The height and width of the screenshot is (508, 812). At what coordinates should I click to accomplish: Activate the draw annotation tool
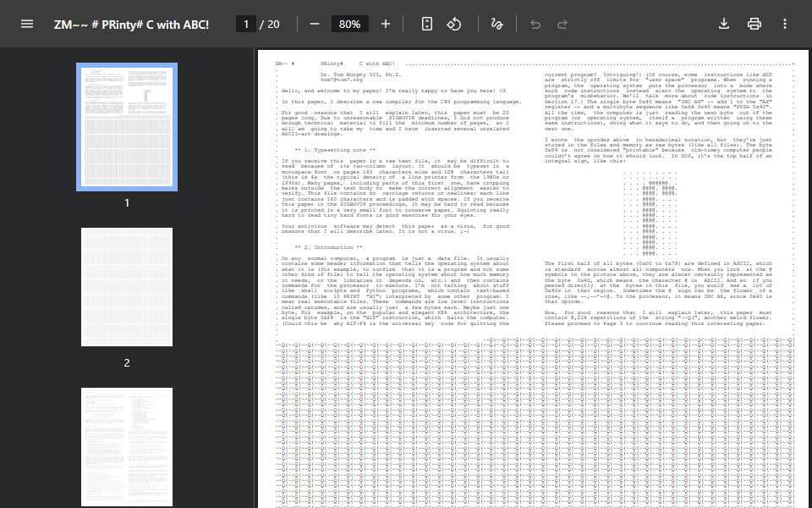coord(497,24)
